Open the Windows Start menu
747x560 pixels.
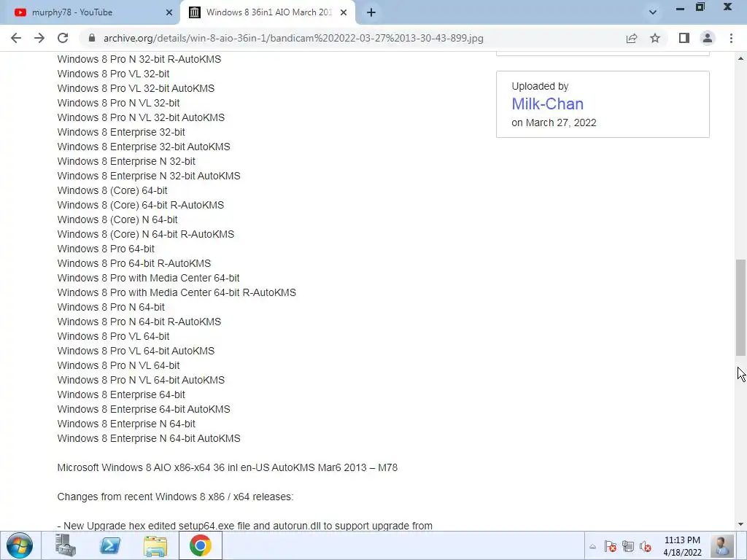[x=20, y=545]
